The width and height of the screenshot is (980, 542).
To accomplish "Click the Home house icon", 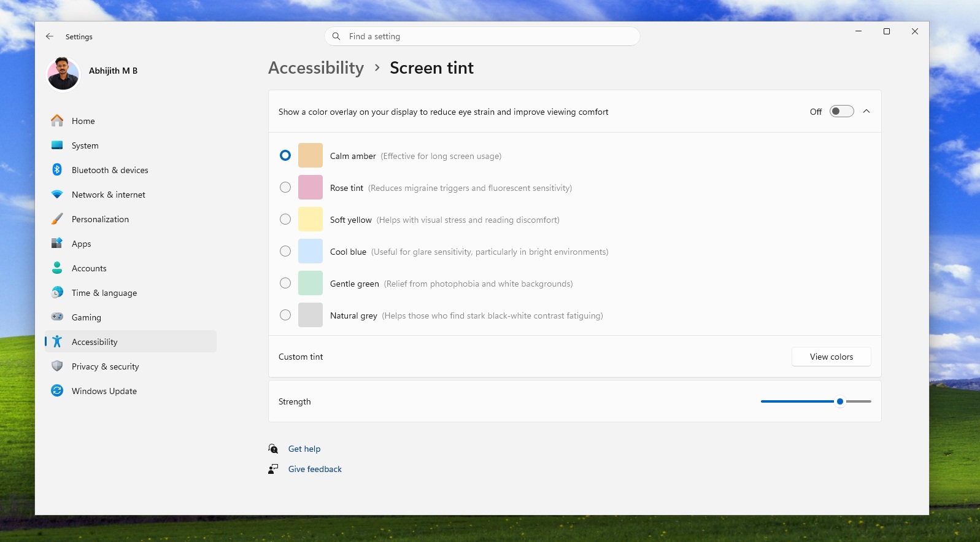I will pyautogui.click(x=57, y=121).
